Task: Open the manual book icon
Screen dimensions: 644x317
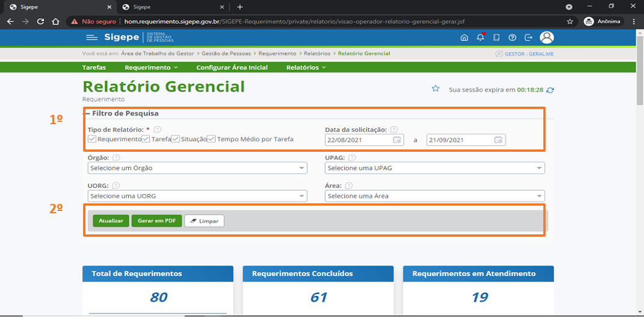Action: coord(497,37)
